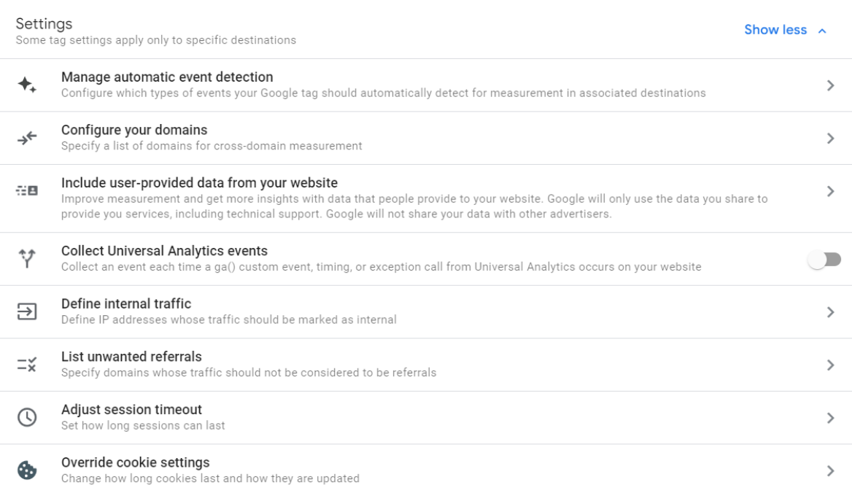Select the Adjust session timeout row
The image size is (852, 504).
pos(133,409)
